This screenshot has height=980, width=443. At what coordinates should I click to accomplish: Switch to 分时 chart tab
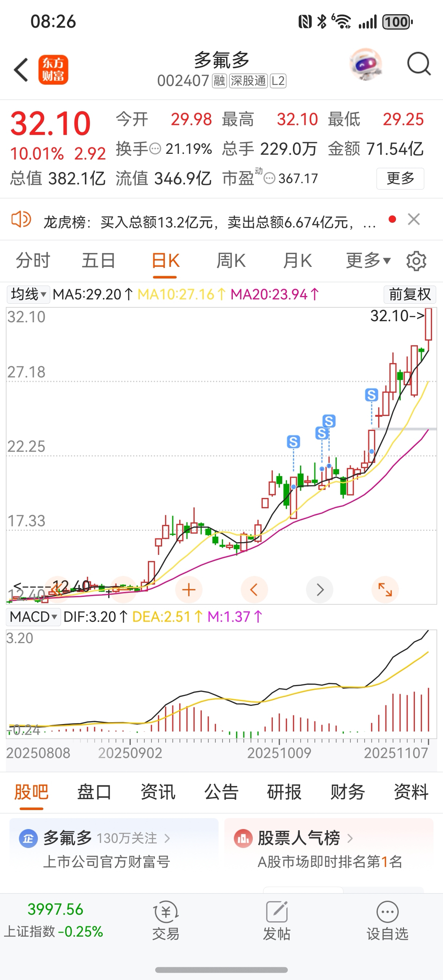(33, 261)
